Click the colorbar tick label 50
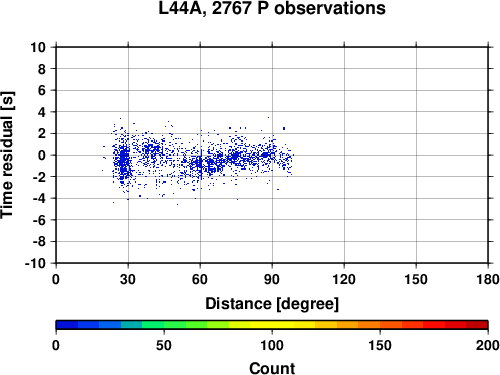 tap(164, 345)
